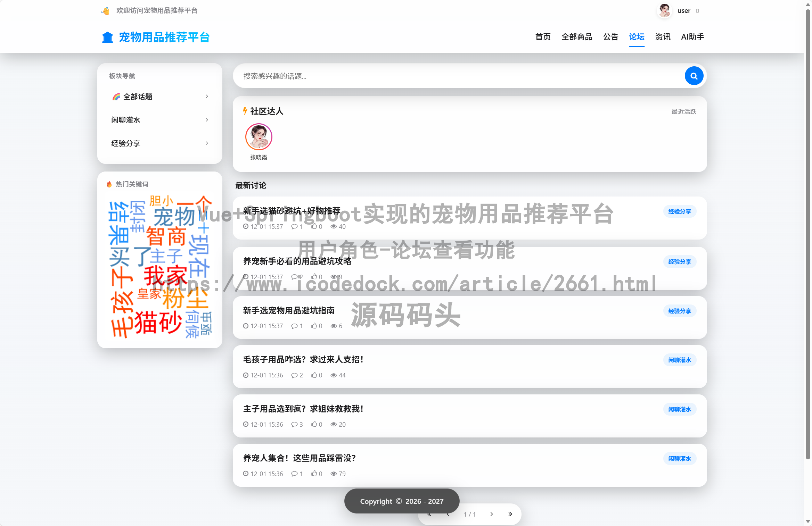Click the search magnifier button

point(694,76)
